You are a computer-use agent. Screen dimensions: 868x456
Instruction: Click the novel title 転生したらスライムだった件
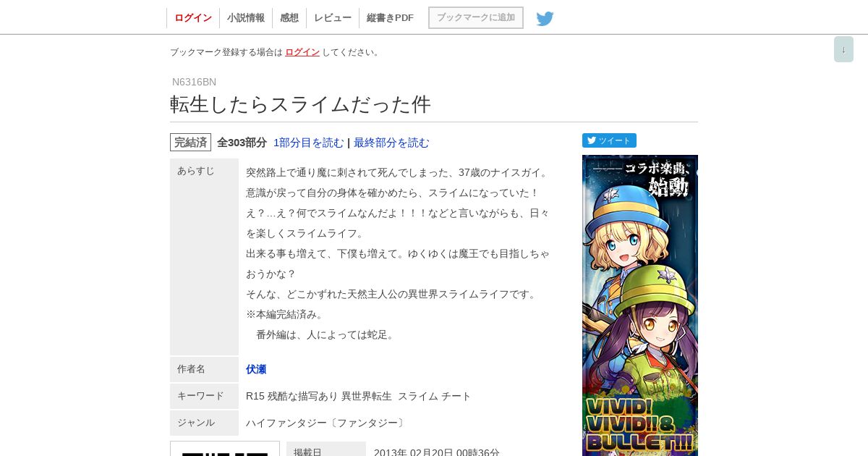point(300,104)
